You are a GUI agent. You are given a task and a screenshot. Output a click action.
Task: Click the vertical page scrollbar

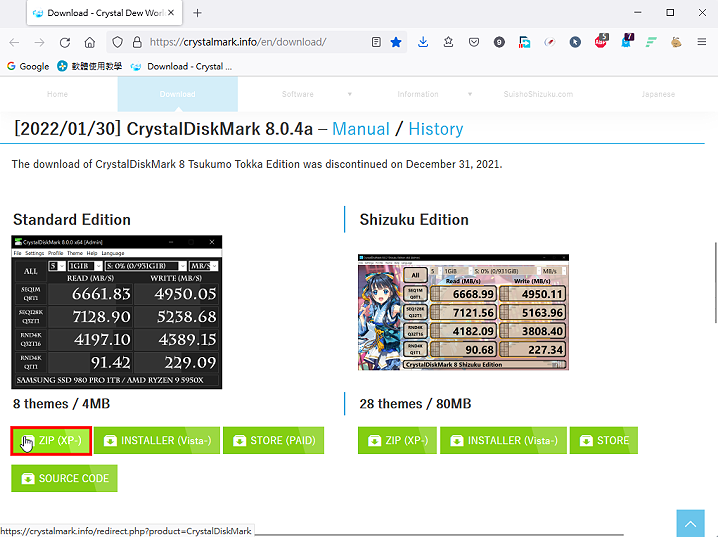(715, 283)
